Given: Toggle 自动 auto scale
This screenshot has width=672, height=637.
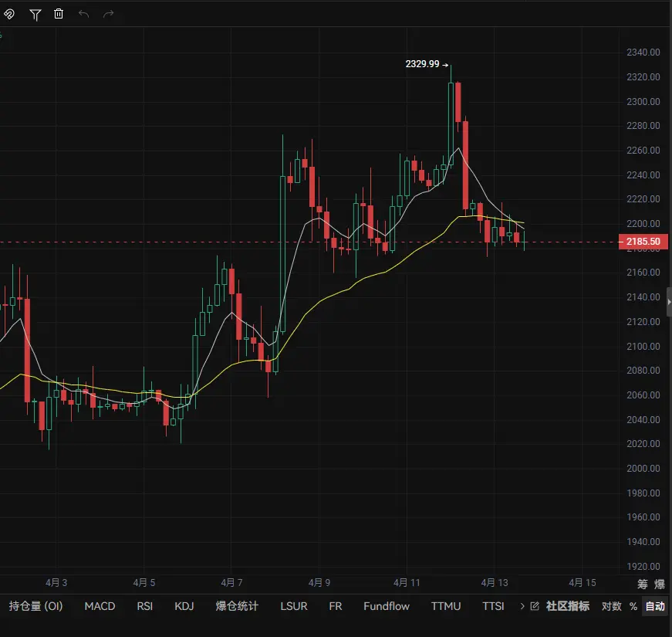Looking at the screenshot, I should [x=655, y=605].
